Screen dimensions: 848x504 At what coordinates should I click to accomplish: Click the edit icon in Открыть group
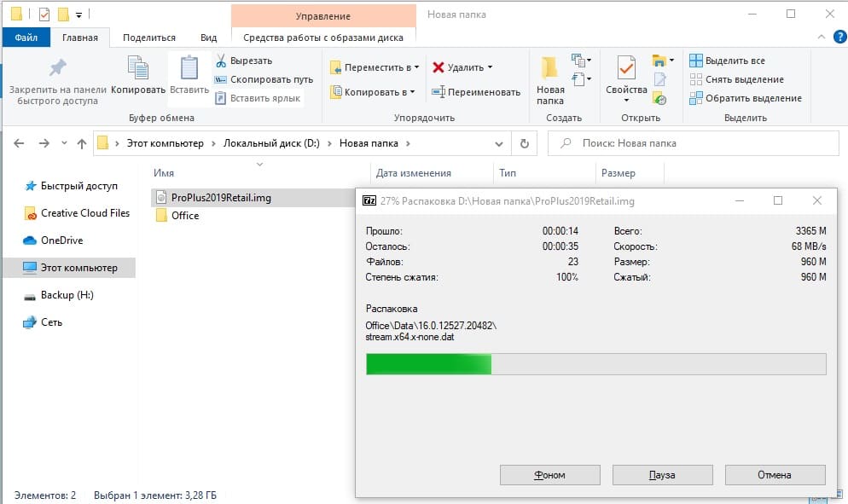point(659,79)
